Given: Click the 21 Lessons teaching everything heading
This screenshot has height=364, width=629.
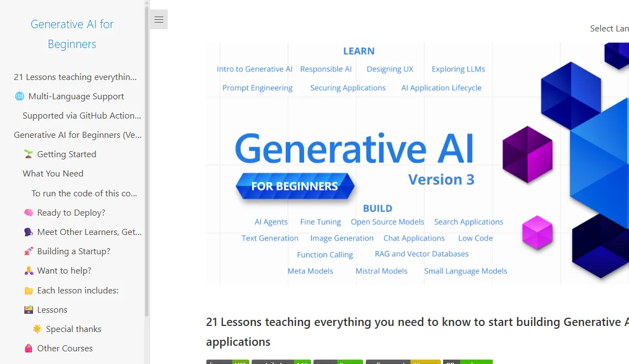Looking at the screenshot, I should [417, 331].
